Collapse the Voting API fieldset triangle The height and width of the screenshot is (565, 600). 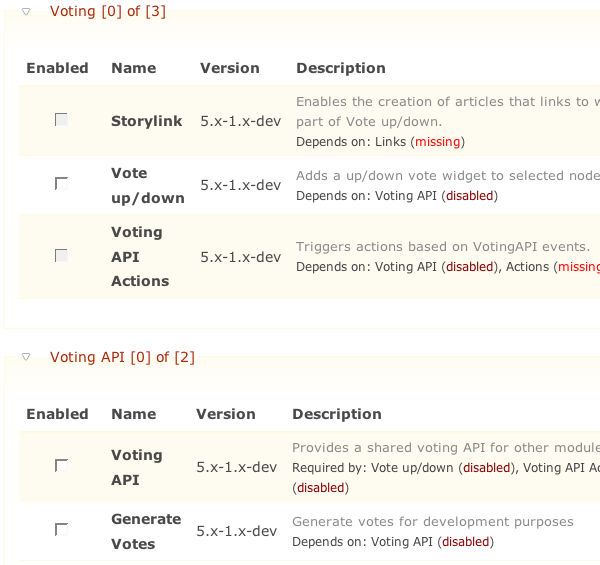point(26,356)
